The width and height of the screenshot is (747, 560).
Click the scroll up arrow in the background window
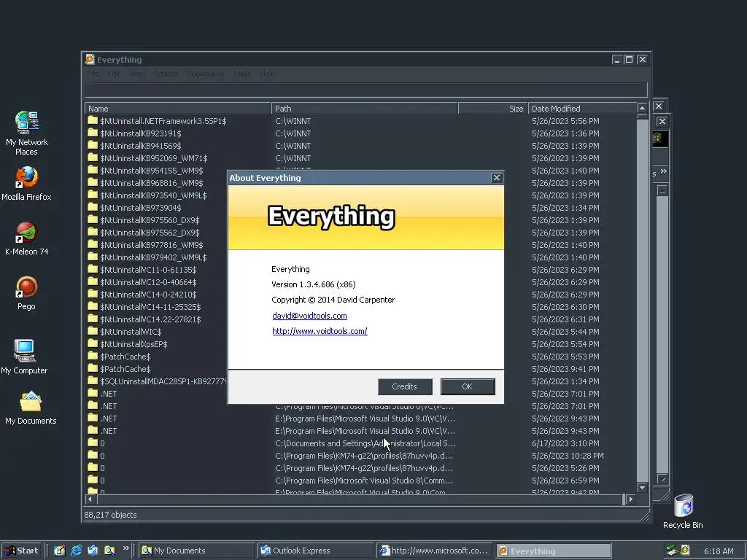(x=662, y=190)
